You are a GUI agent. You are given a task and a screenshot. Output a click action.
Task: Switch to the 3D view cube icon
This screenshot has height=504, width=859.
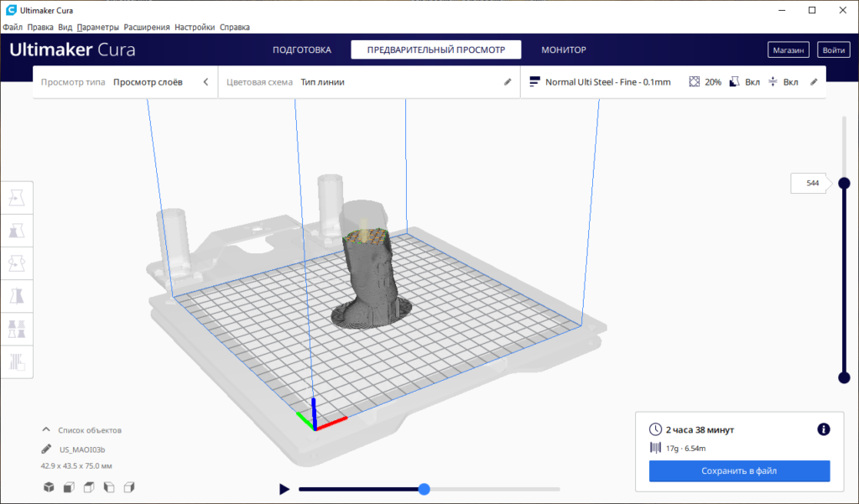pos(49,487)
